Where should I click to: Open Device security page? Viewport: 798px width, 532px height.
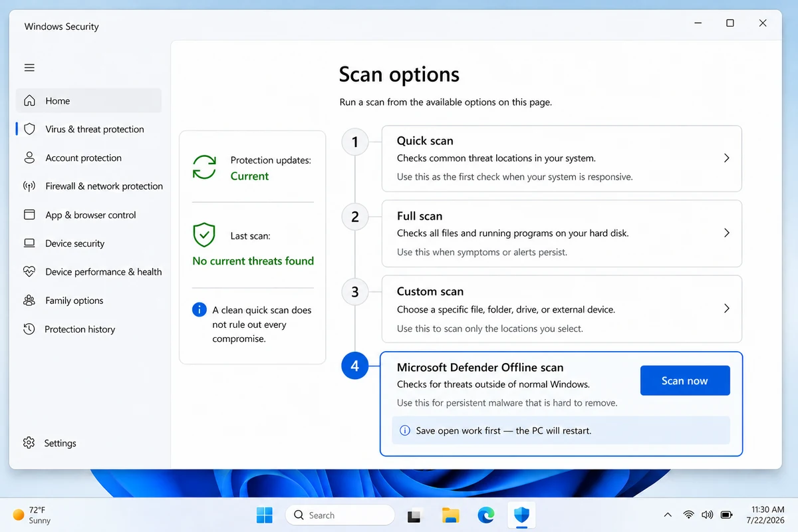(88, 243)
